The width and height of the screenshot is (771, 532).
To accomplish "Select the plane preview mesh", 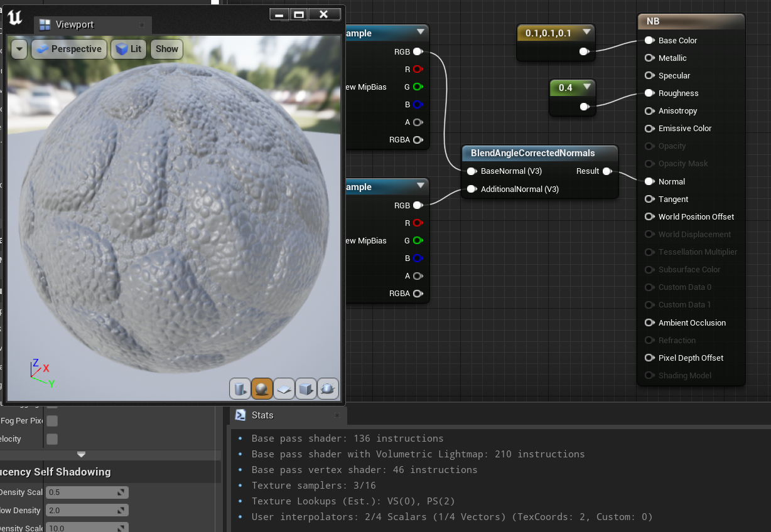I will click(x=284, y=388).
